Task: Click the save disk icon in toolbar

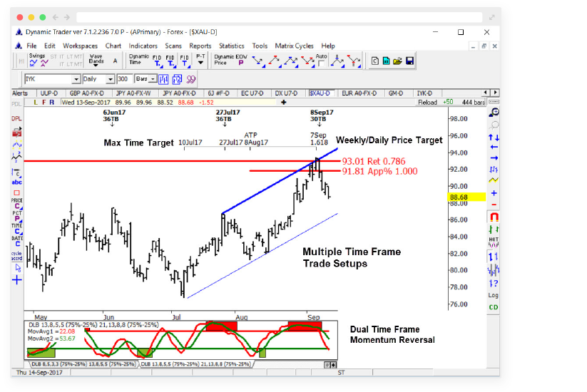Action: click(x=410, y=61)
